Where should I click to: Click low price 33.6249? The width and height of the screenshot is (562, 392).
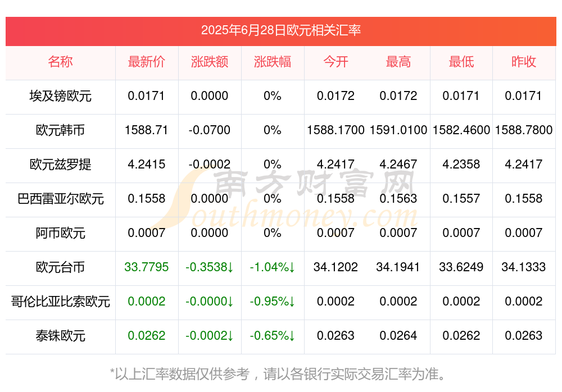coord(461,267)
